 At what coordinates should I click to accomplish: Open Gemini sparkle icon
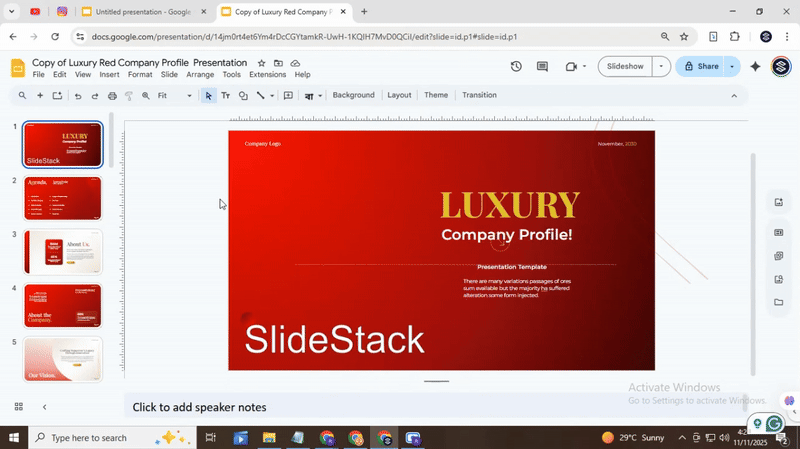(x=755, y=67)
